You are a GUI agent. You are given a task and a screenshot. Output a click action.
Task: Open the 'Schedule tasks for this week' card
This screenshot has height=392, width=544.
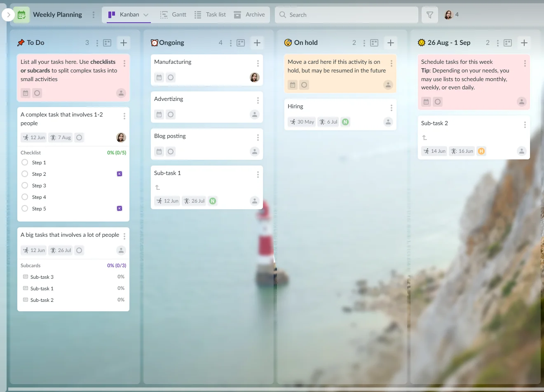[x=474, y=82]
